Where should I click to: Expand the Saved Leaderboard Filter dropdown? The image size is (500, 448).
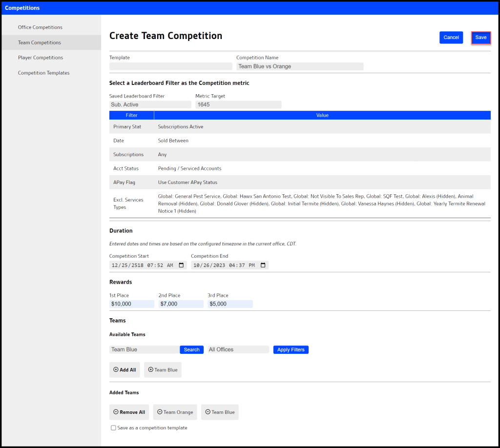(x=150, y=104)
